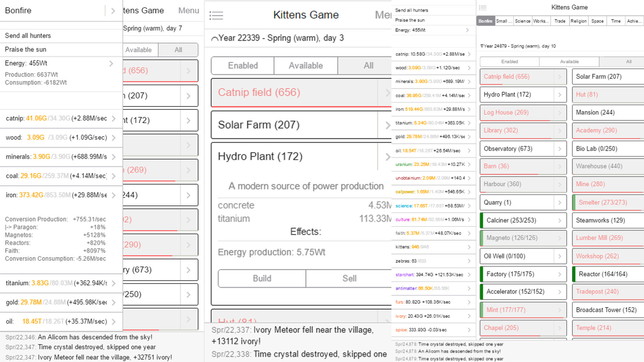Switch to the Trade tab
The width and height of the screenshot is (644, 362).
[x=560, y=21]
